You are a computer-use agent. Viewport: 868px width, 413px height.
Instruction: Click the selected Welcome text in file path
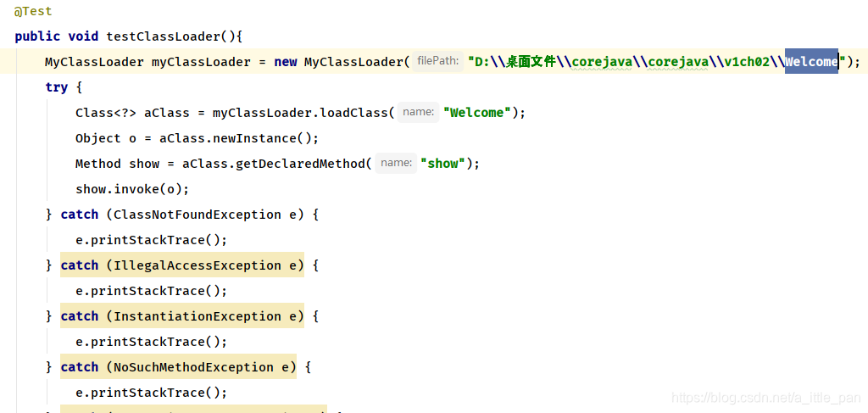pyautogui.click(x=811, y=61)
